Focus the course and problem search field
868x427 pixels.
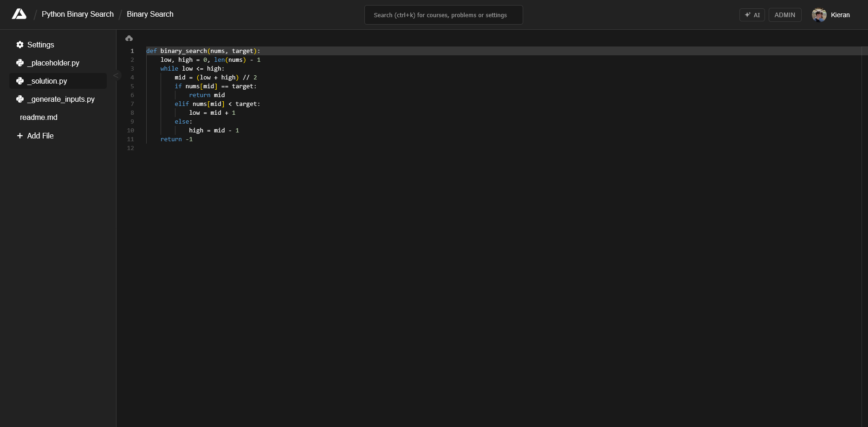coord(443,15)
